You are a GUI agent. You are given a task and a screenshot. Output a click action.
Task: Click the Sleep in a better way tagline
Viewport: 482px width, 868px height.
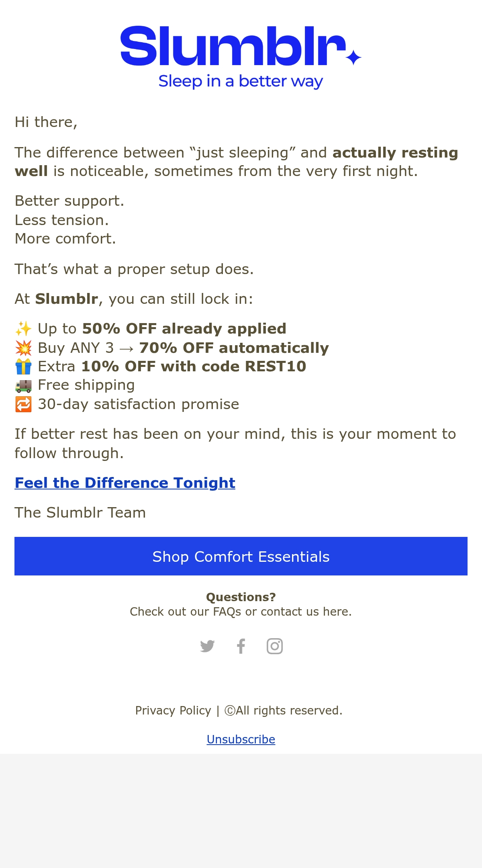coord(241,81)
